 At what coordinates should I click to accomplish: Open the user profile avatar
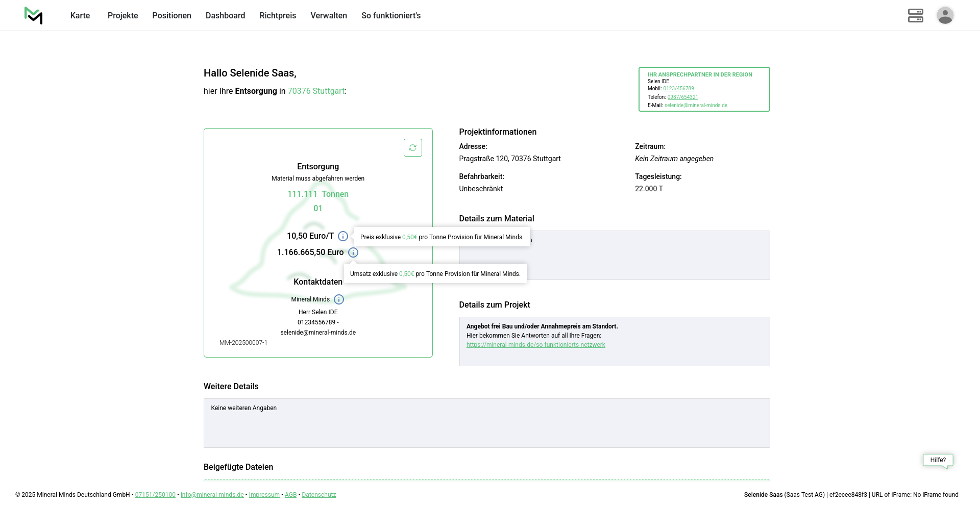[945, 15]
